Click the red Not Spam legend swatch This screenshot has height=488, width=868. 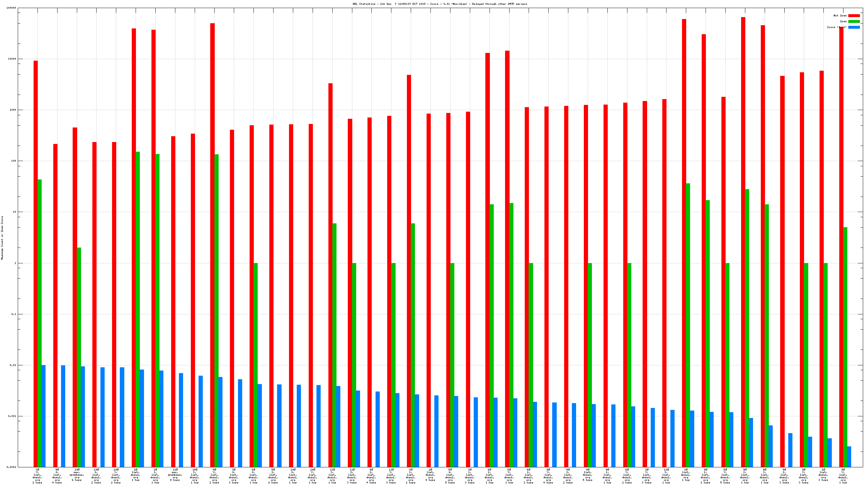853,15
